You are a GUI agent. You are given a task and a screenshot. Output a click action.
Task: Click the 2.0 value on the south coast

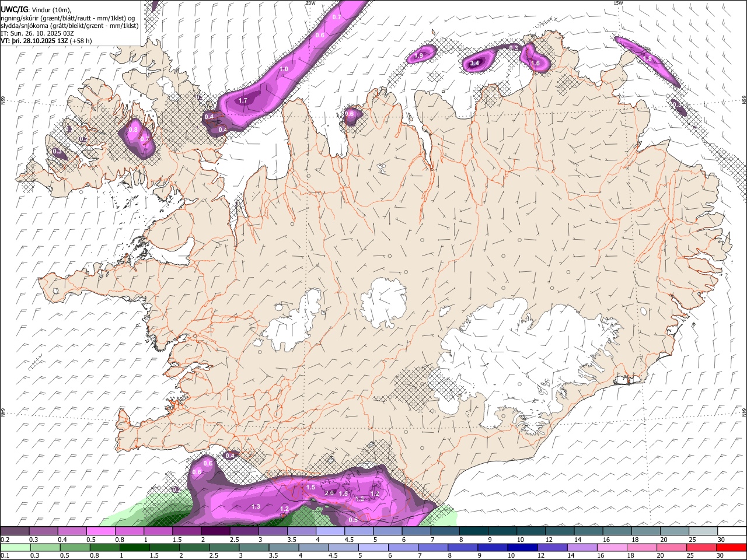[x=329, y=493]
